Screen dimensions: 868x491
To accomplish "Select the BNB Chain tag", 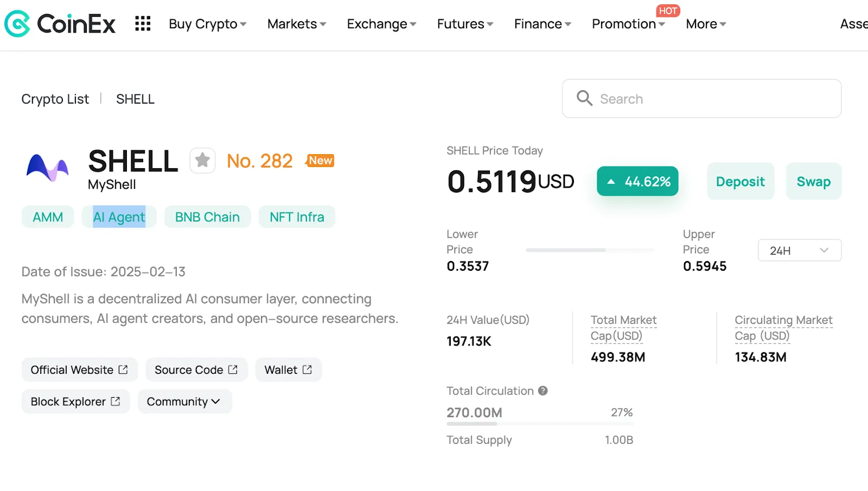I will pos(207,217).
